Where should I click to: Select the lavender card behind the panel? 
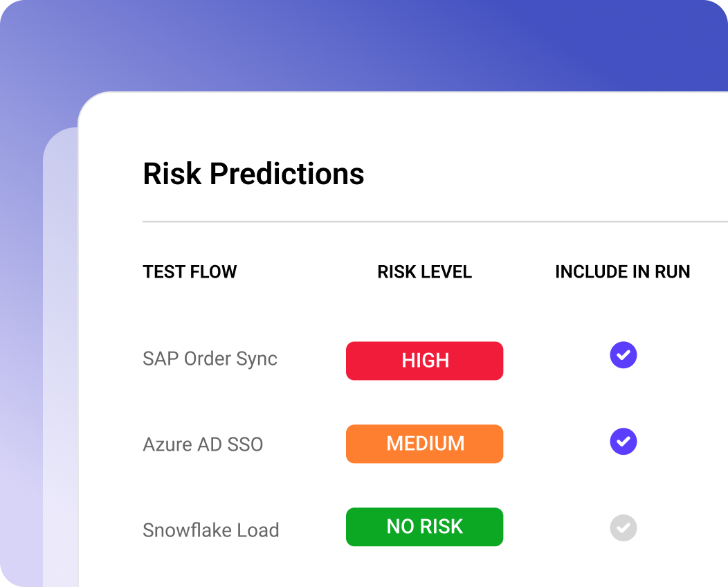pos(60,358)
